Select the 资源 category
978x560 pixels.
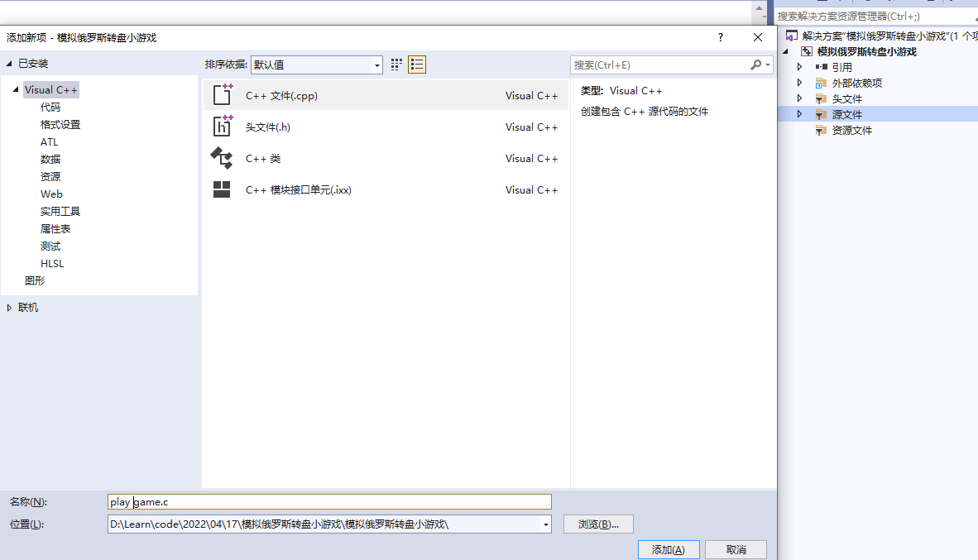click(50, 176)
